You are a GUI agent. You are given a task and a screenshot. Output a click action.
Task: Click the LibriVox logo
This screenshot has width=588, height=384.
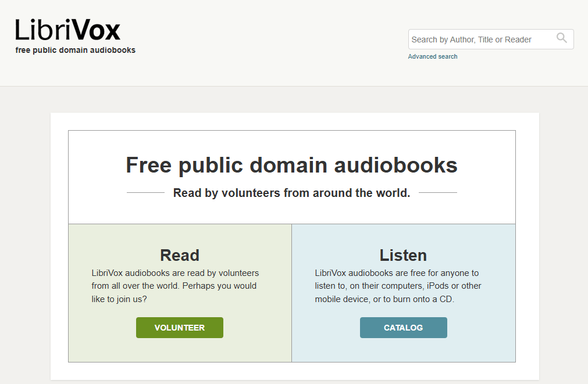pos(67,30)
